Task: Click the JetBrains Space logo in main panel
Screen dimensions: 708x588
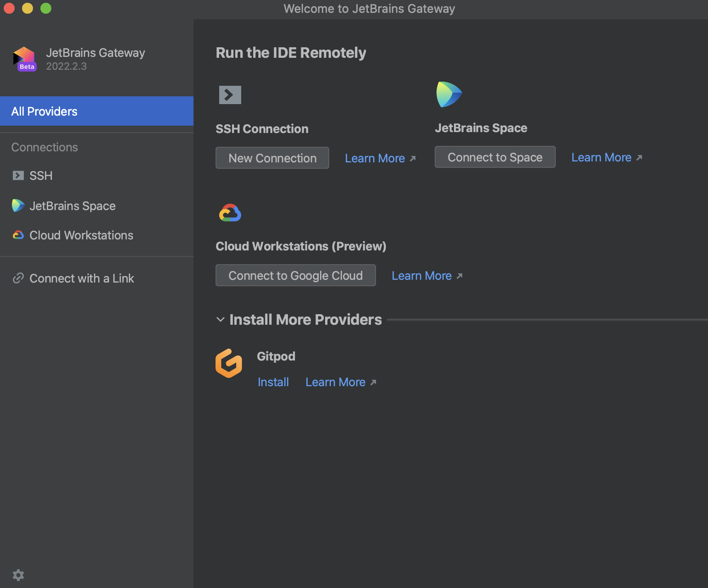Action: pos(449,94)
